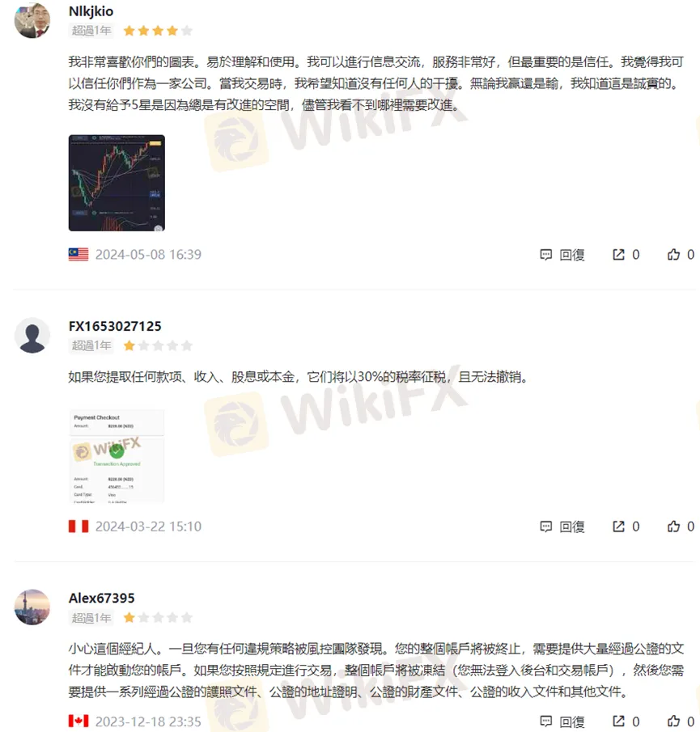Click the share icon on Nlkjkio's review

click(x=618, y=255)
